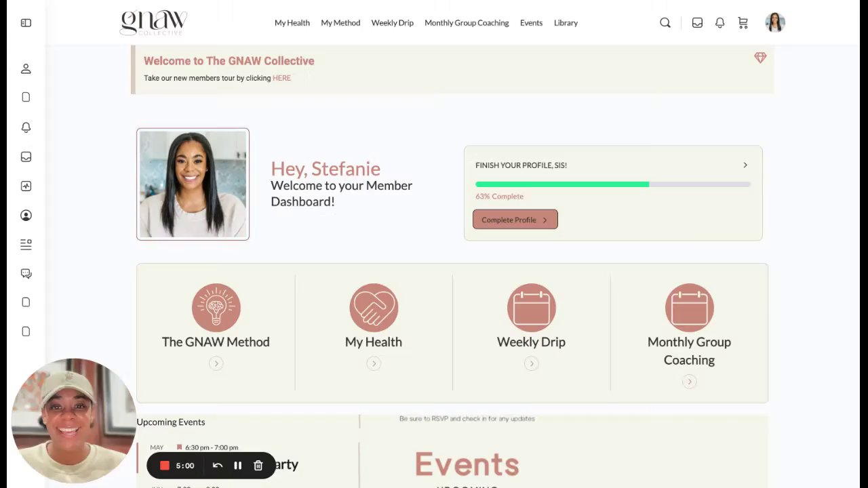Click the Weekly Drip calendar icon
The height and width of the screenshot is (488, 868).
tap(532, 308)
